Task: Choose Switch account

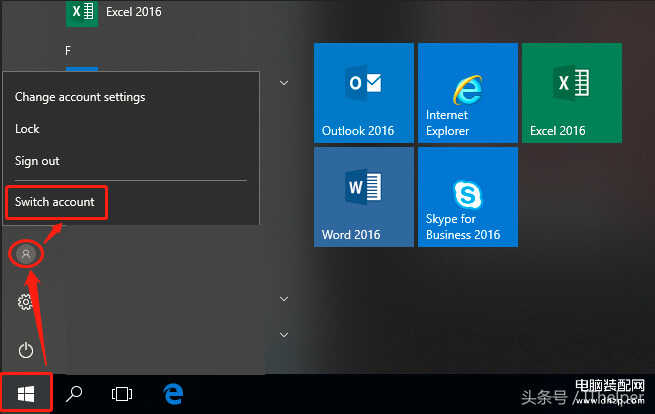Action: tap(55, 202)
